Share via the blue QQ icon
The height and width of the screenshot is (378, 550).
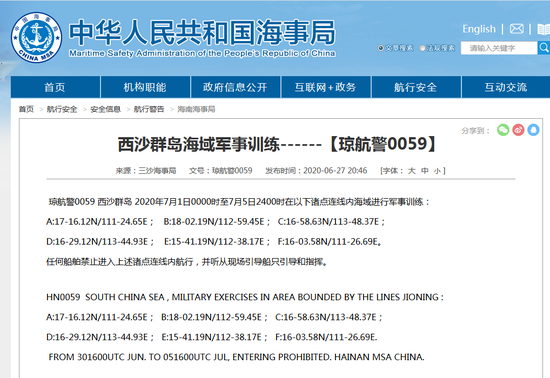pyautogui.click(x=533, y=130)
